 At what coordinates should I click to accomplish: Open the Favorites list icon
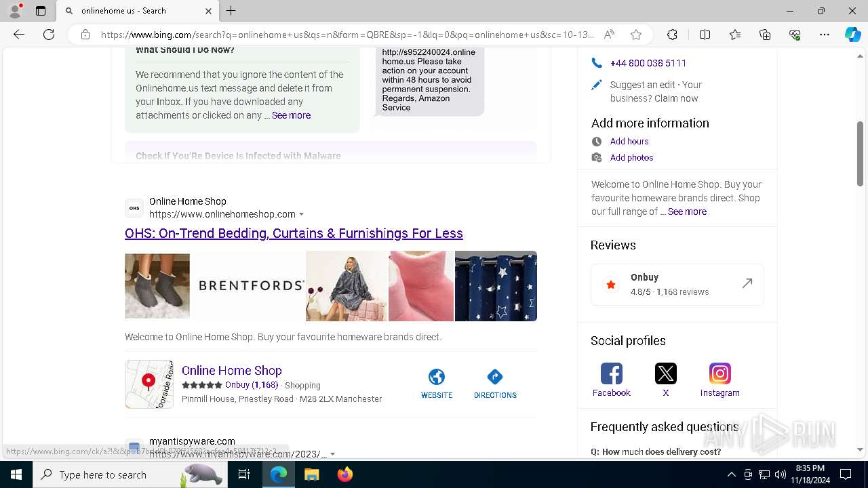click(x=735, y=35)
